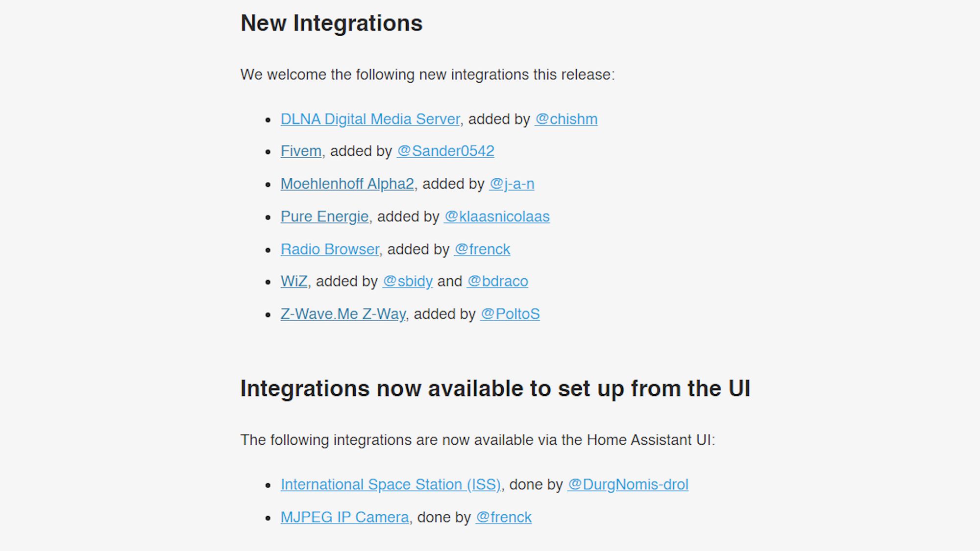Click the @Sander0542 author link
Image resolution: width=980 pixels, height=551 pixels.
pyautogui.click(x=445, y=151)
